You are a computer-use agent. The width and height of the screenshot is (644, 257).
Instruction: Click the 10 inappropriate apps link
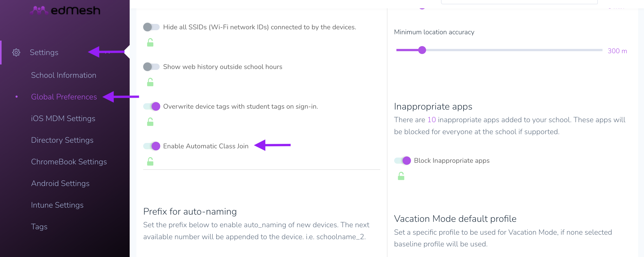431,120
